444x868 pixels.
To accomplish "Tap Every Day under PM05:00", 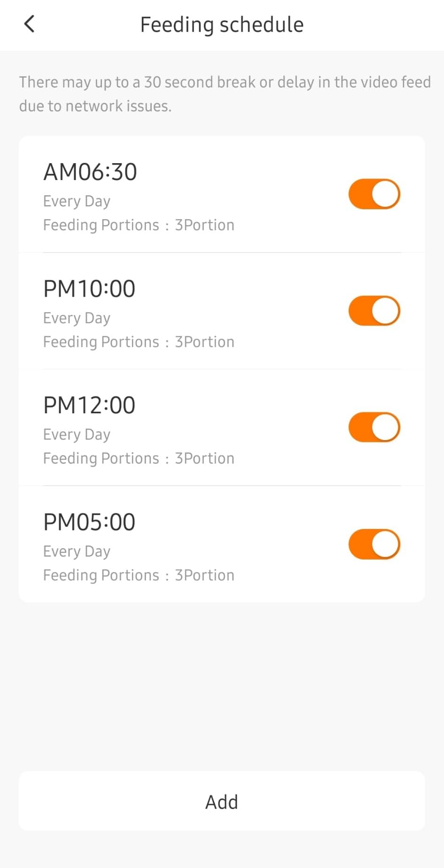I will tap(77, 552).
